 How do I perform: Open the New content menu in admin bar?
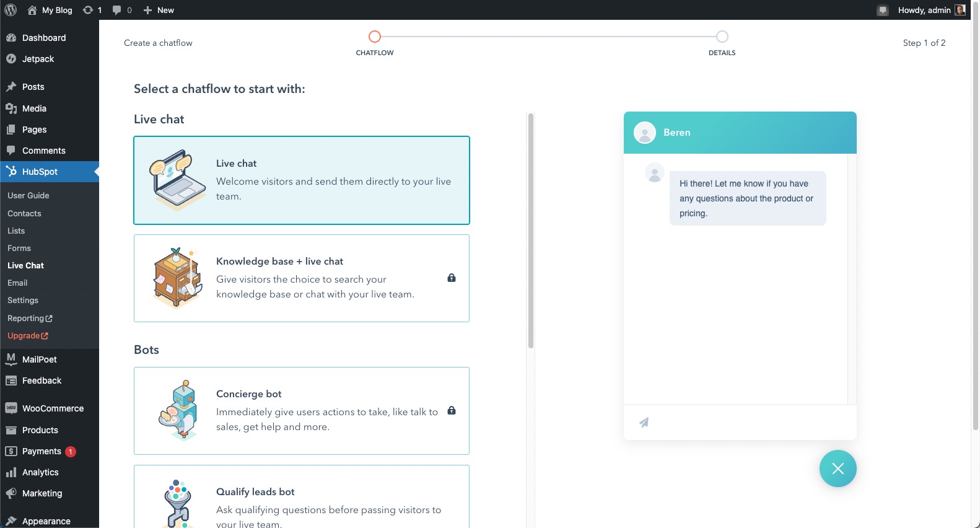pyautogui.click(x=159, y=10)
